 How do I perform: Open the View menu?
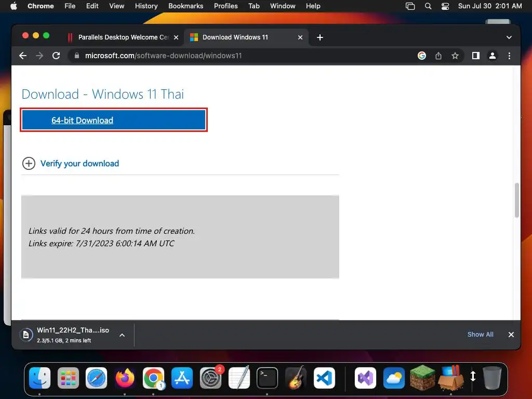point(116,6)
